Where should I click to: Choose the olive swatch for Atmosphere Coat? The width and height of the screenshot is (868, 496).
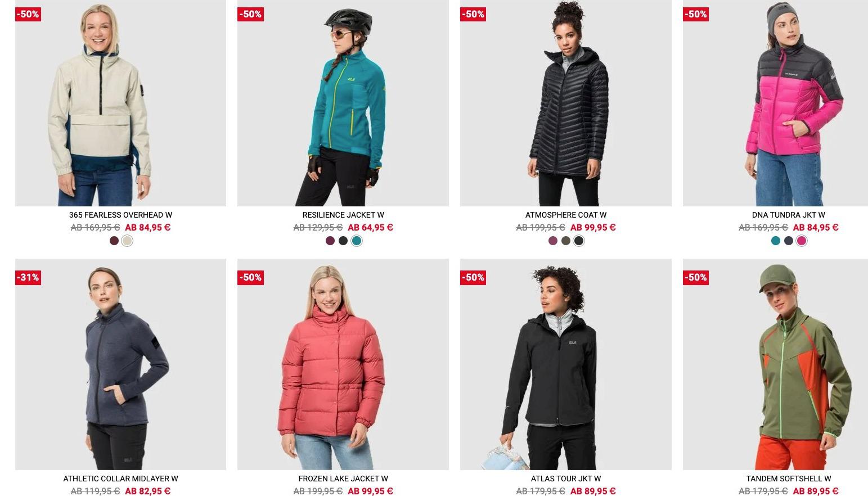click(x=566, y=241)
